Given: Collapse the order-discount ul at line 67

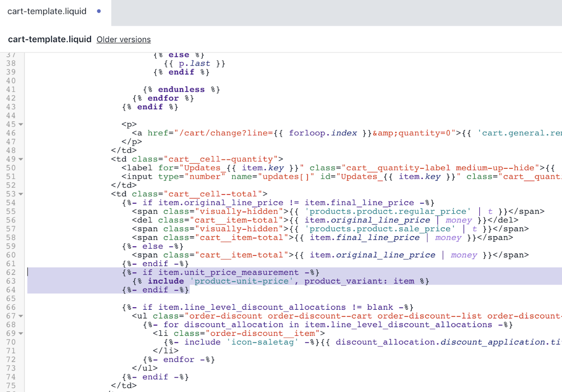Looking at the screenshot, I should pos(21,316).
